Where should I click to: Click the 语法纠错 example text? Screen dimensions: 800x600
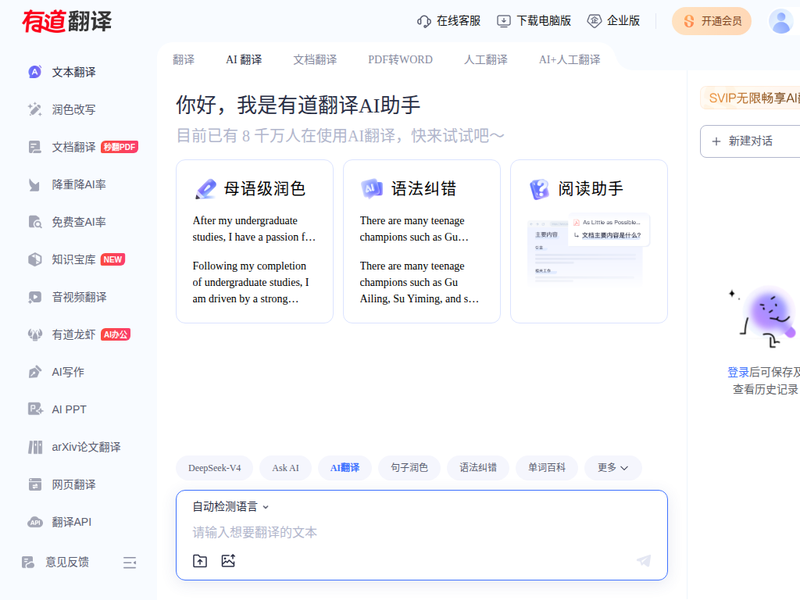click(x=420, y=260)
